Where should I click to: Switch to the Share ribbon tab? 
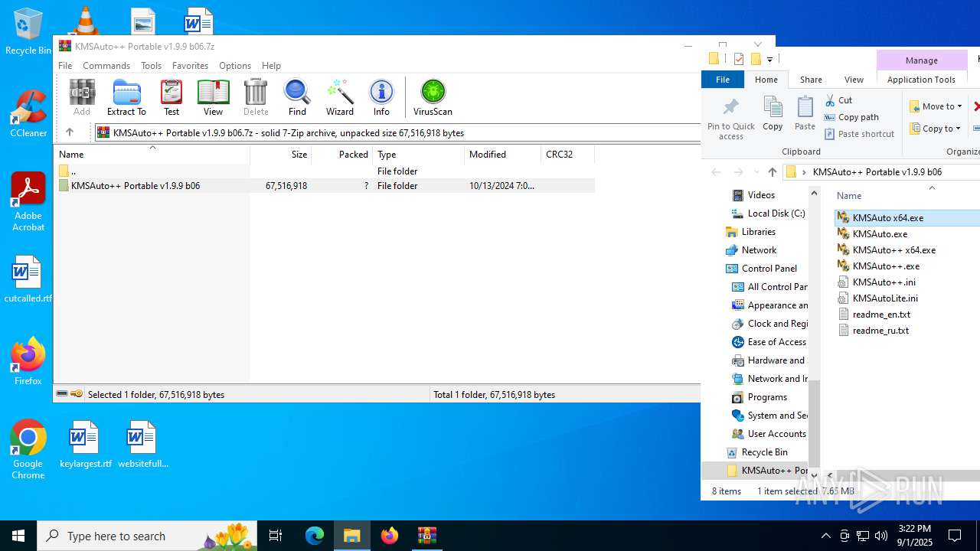tap(811, 80)
